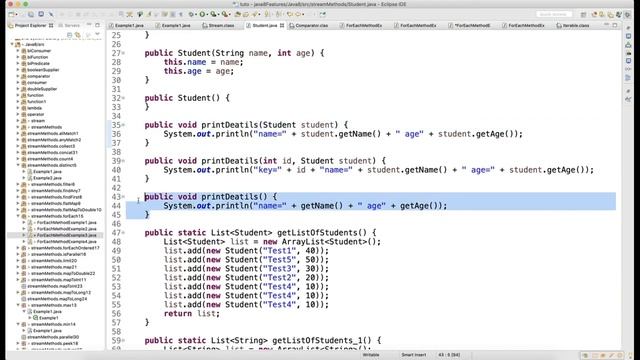Select the biFunction package
The height and width of the screenshot is (360, 640).
[38, 57]
